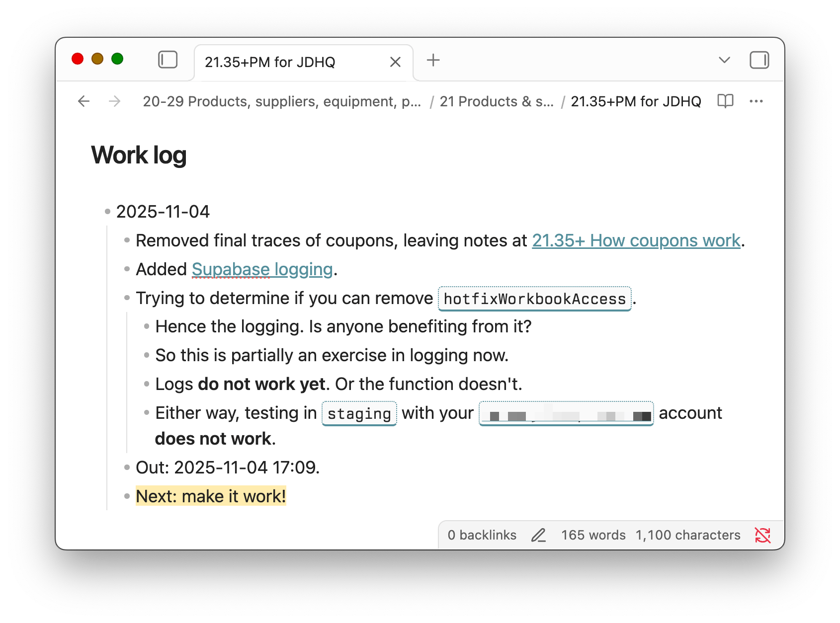Toggle the left sidebar panel
840x623 pixels.
[168, 60]
